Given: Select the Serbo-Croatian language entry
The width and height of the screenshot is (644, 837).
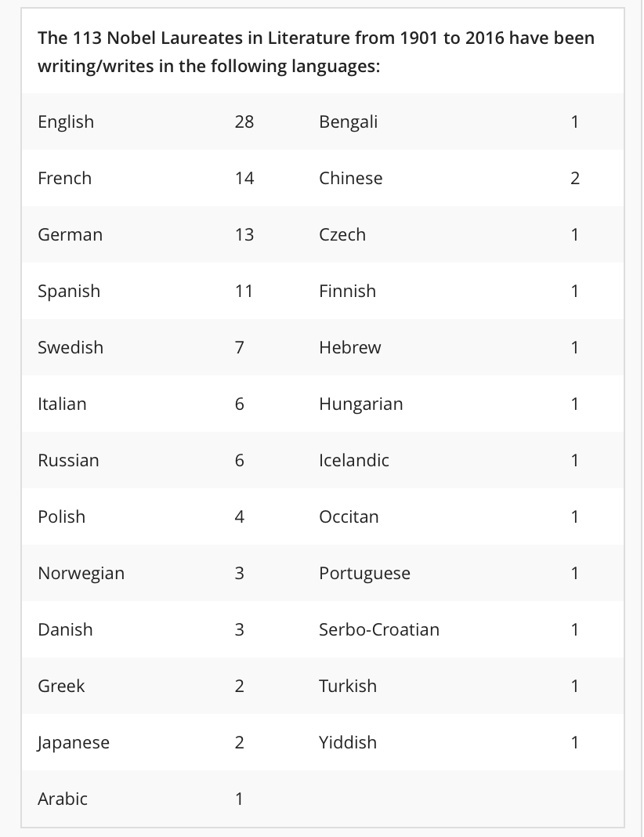Looking at the screenshot, I should (x=379, y=629).
